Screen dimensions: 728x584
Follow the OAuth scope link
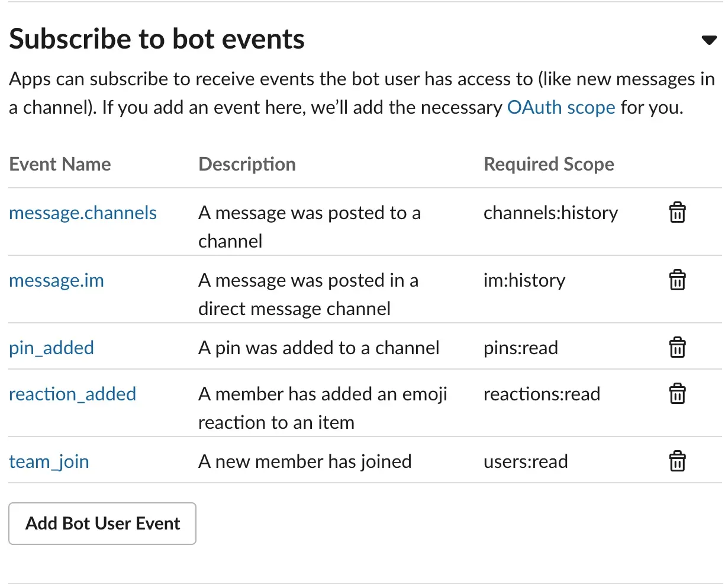561,108
